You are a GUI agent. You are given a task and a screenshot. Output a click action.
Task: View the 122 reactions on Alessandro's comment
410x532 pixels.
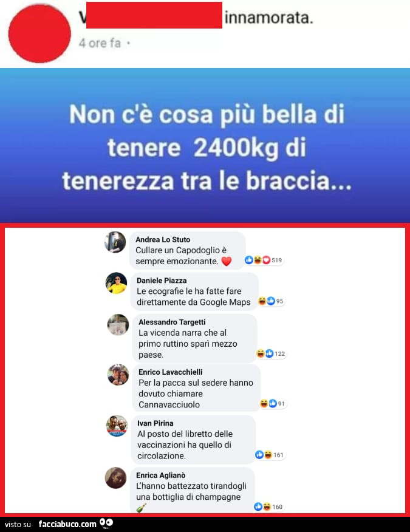pyautogui.click(x=271, y=353)
